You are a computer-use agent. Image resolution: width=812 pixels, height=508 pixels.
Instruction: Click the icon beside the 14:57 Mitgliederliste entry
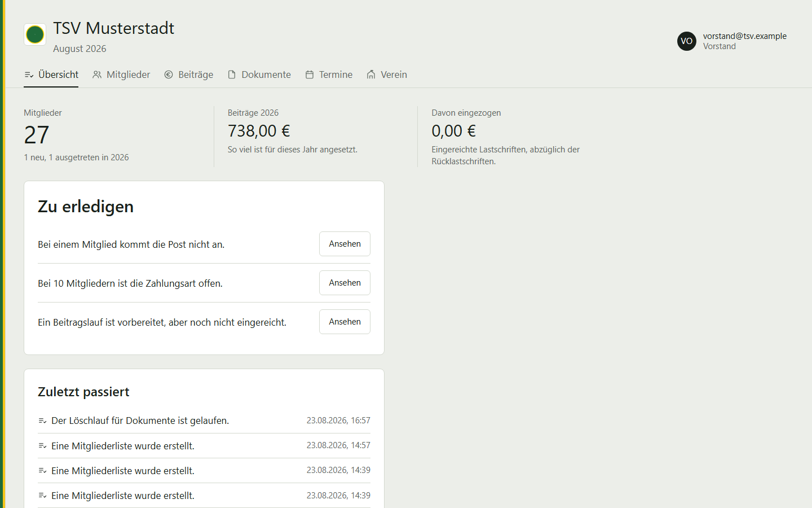point(42,446)
